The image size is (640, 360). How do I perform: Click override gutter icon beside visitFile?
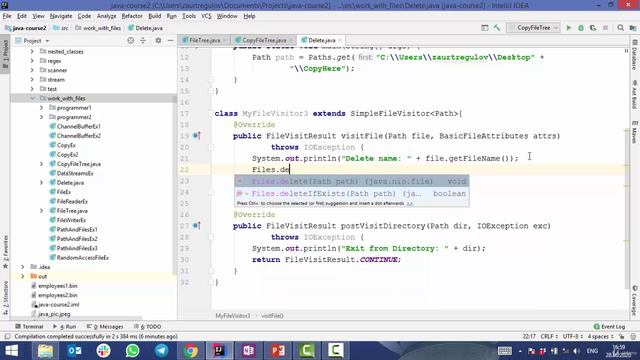pyautogui.click(x=197, y=136)
